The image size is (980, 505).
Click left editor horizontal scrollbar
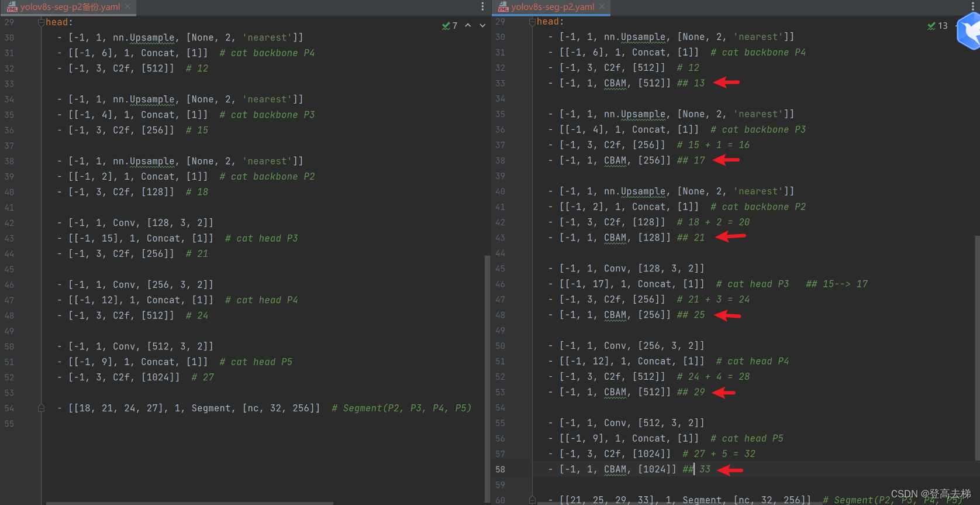(x=189, y=503)
